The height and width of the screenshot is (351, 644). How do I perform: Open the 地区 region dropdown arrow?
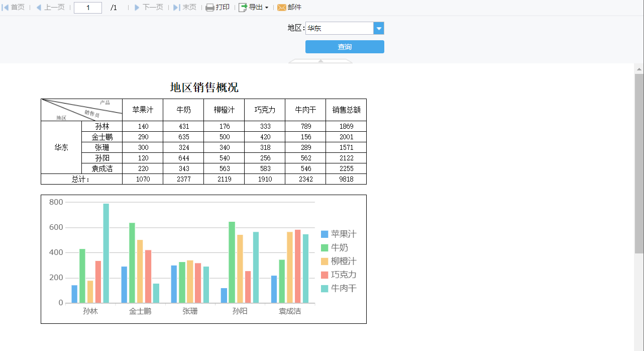click(x=379, y=28)
